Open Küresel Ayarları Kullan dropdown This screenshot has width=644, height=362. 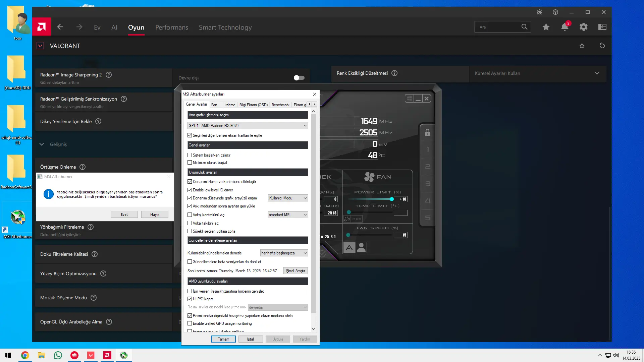(x=537, y=73)
